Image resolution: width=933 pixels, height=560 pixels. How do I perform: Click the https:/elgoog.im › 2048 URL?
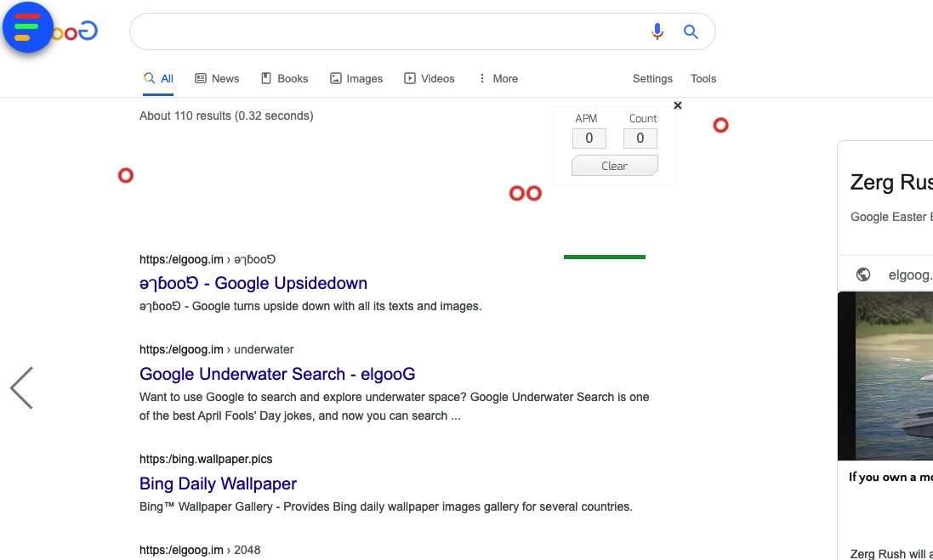click(200, 550)
